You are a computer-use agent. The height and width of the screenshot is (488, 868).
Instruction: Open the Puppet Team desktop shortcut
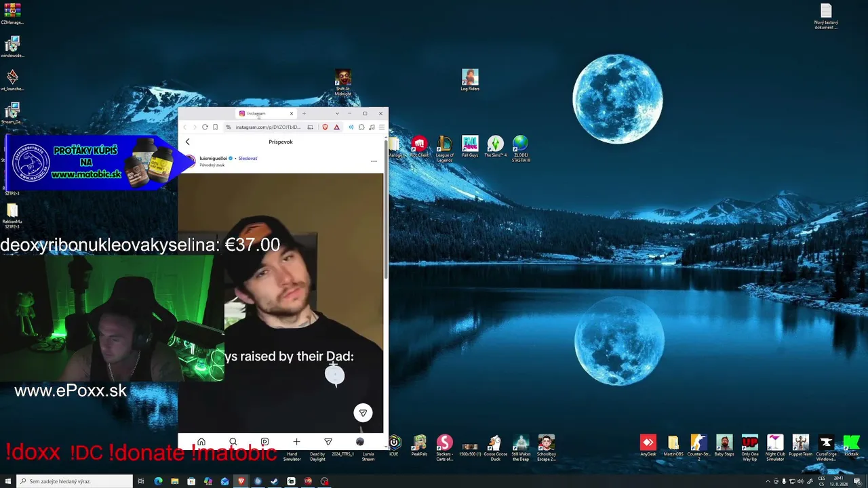pos(800,445)
